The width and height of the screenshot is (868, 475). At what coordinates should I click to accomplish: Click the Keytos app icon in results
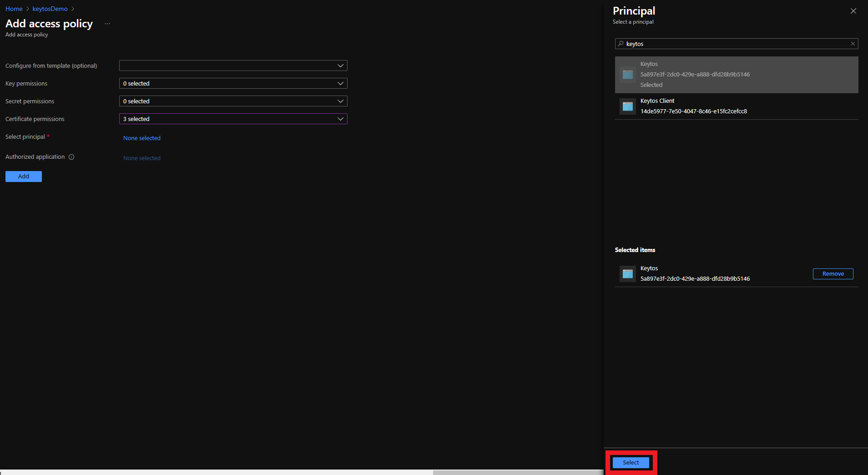628,75
